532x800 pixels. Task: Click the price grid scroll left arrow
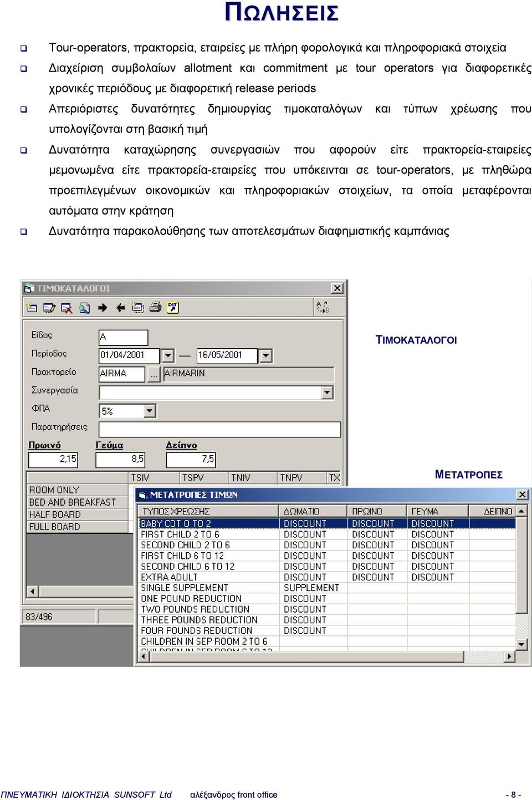coord(33,592)
